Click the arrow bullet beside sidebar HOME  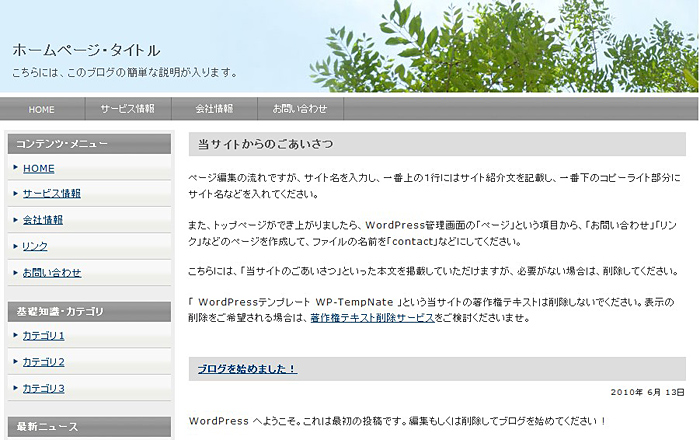click(16, 167)
